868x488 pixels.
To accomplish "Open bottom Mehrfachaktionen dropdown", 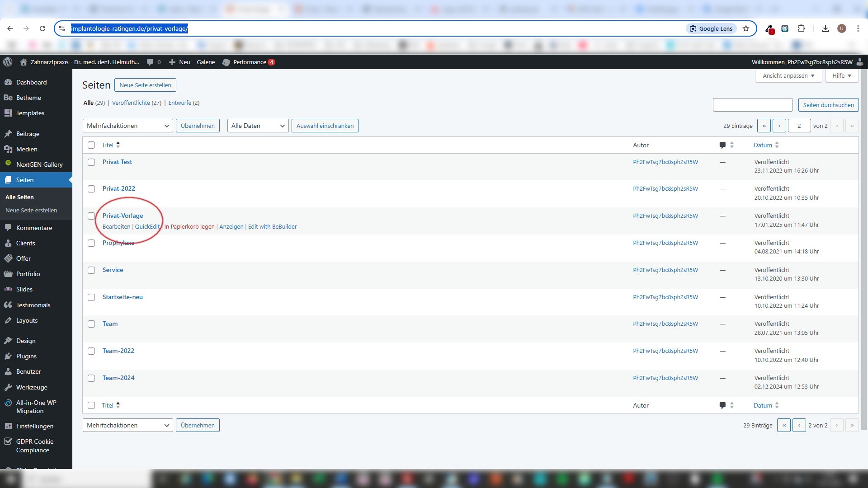I will click(x=128, y=425).
